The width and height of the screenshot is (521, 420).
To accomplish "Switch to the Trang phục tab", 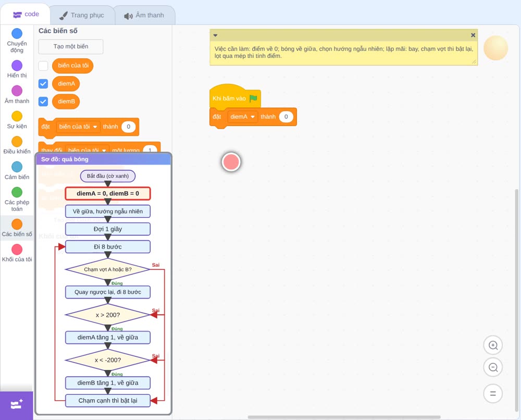I will coord(82,15).
